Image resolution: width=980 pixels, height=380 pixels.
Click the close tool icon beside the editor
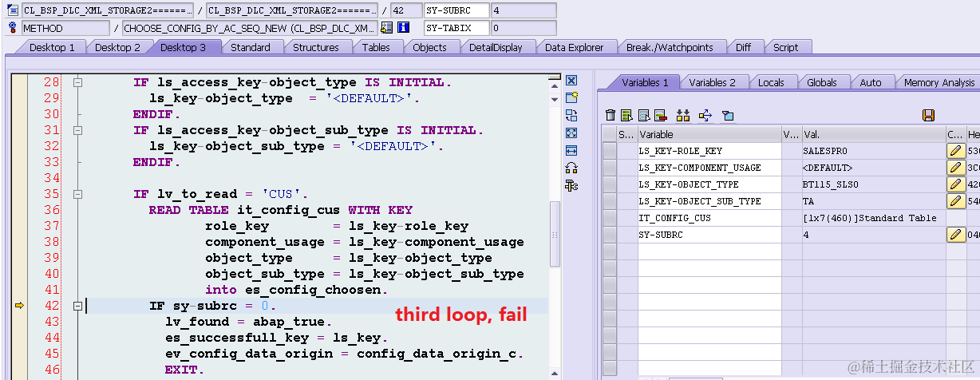571,81
